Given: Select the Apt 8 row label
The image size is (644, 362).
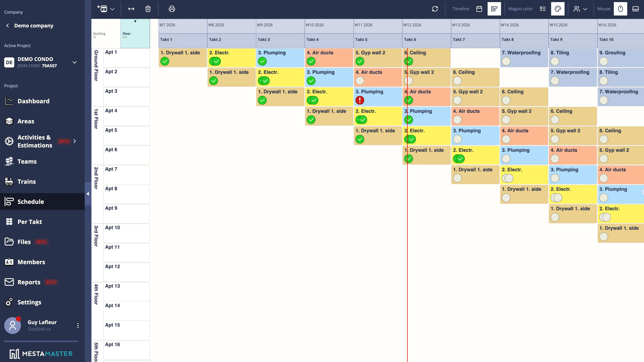Looking at the screenshot, I should [x=126, y=194].
